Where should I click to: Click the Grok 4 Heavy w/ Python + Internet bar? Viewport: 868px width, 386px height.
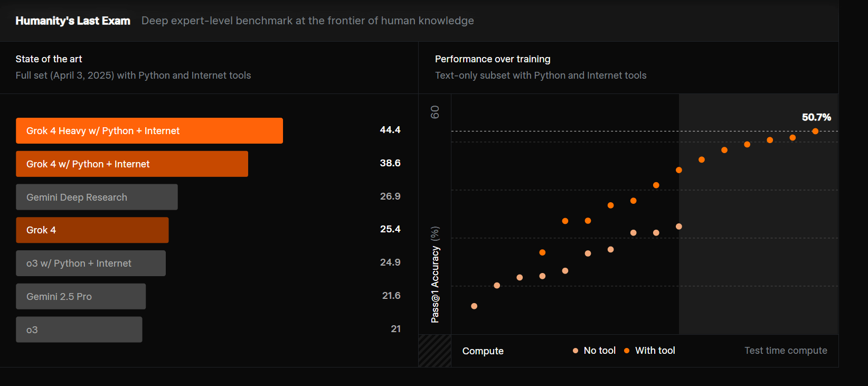tap(149, 130)
